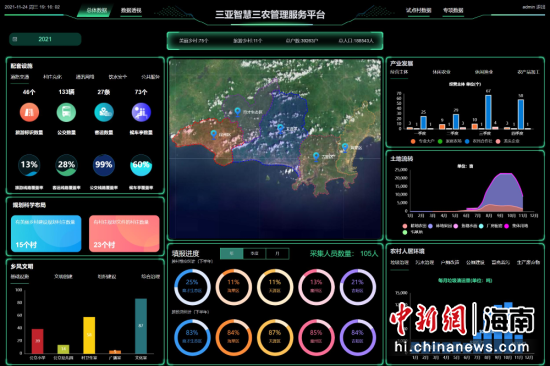Select the map pin over the red-bordered district
Viewport: 550px width, 366px height.
(214, 134)
